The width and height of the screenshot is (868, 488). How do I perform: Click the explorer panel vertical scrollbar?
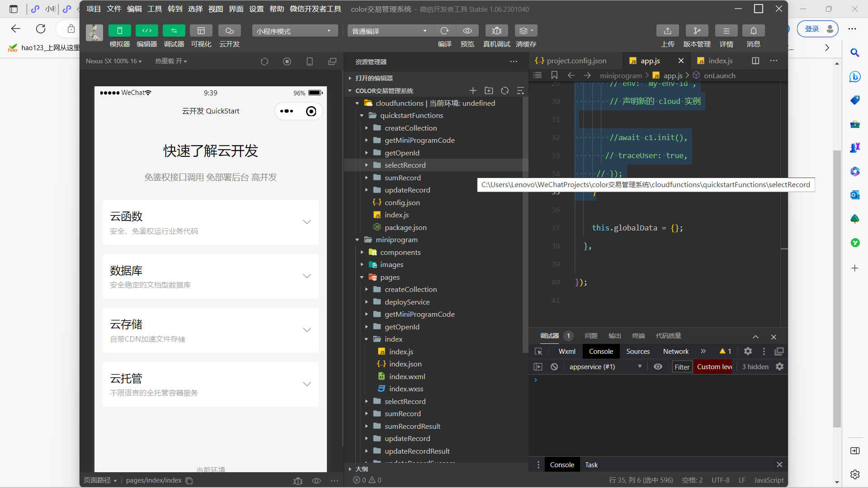[525, 226]
